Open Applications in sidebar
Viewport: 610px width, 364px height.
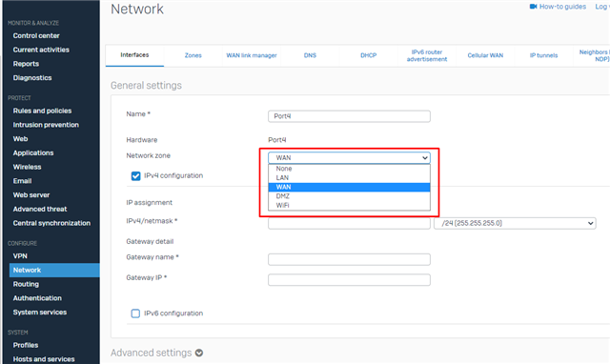pyautogui.click(x=33, y=152)
